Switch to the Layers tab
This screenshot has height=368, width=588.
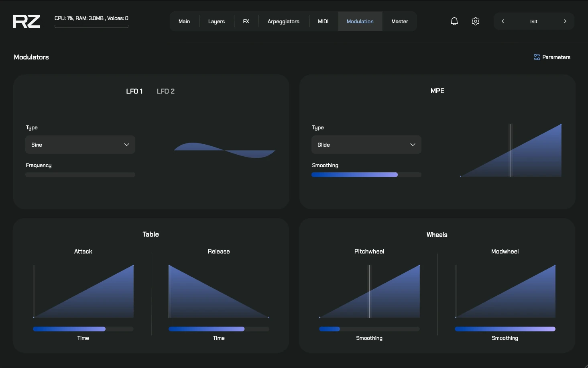point(216,22)
